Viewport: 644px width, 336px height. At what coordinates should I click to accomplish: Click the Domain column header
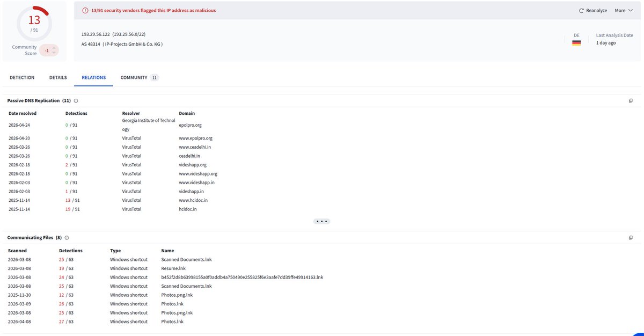coord(187,113)
